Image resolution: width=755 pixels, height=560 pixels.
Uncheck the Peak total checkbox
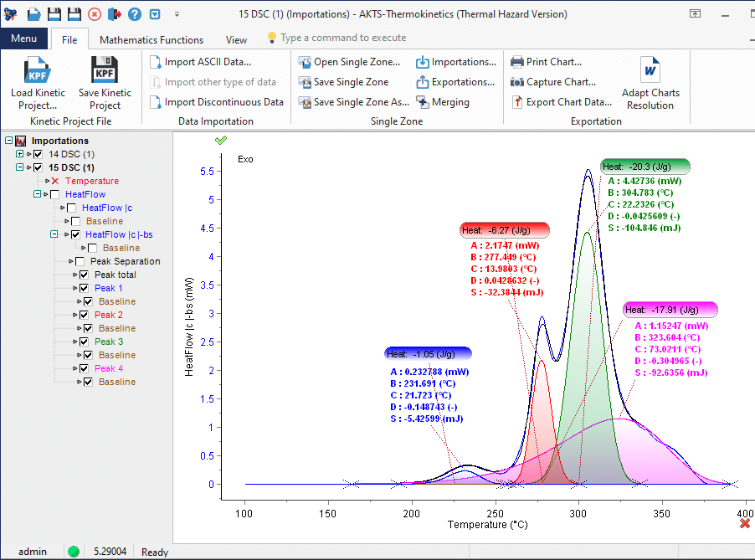click(84, 275)
